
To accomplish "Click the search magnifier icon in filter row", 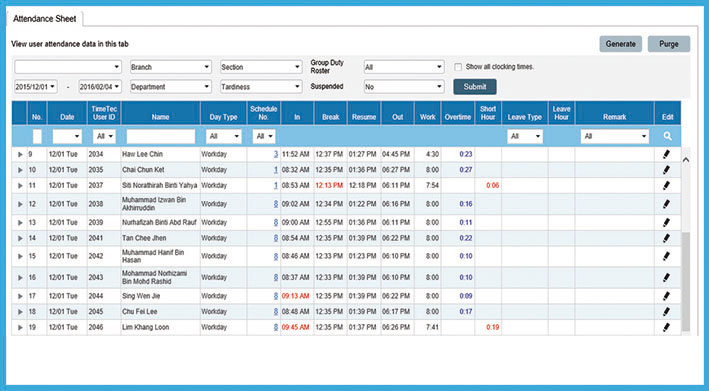I will [x=667, y=136].
